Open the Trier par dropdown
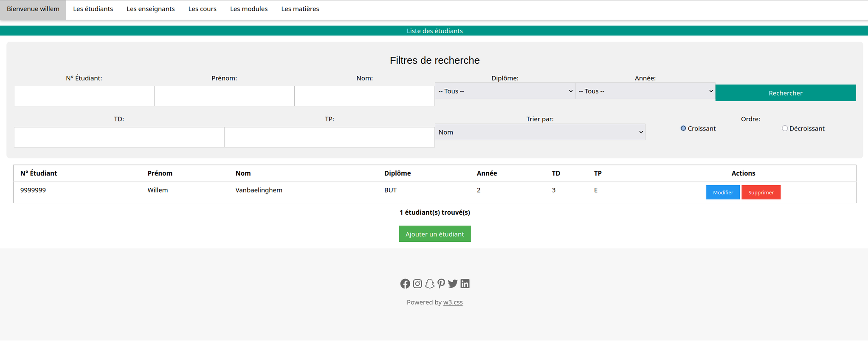This screenshot has height=343, width=868. pos(540,132)
